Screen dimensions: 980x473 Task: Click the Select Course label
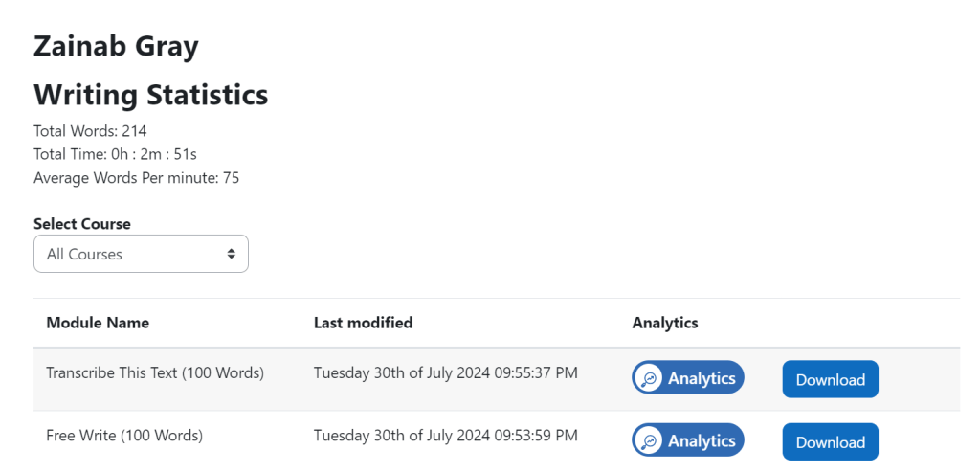point(82,224)
